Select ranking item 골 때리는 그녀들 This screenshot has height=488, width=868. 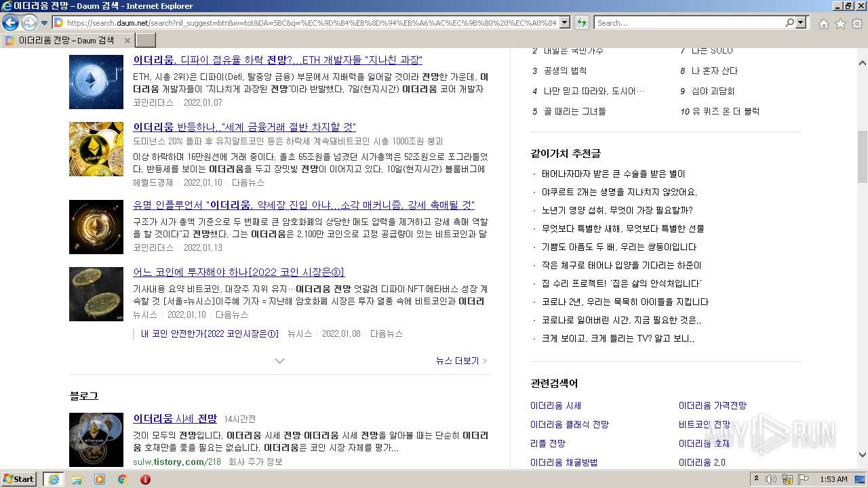(x=575, y=111)
